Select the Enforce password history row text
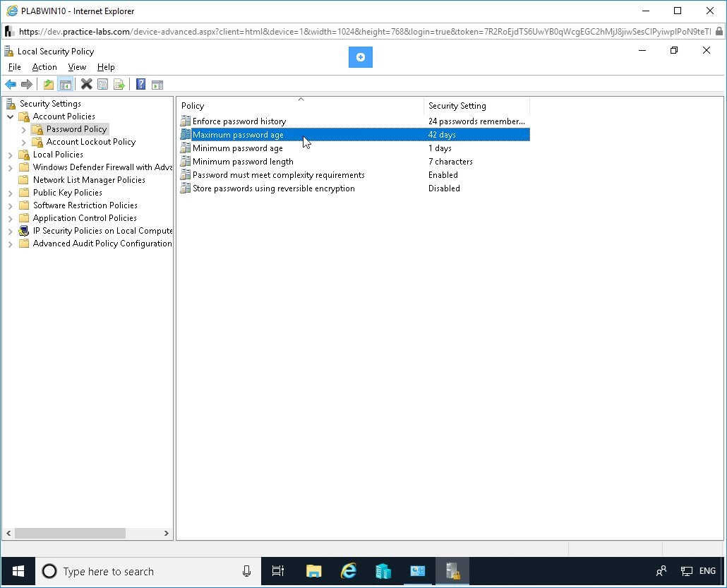This screenshot has height=588, width=727. (239, 121)
